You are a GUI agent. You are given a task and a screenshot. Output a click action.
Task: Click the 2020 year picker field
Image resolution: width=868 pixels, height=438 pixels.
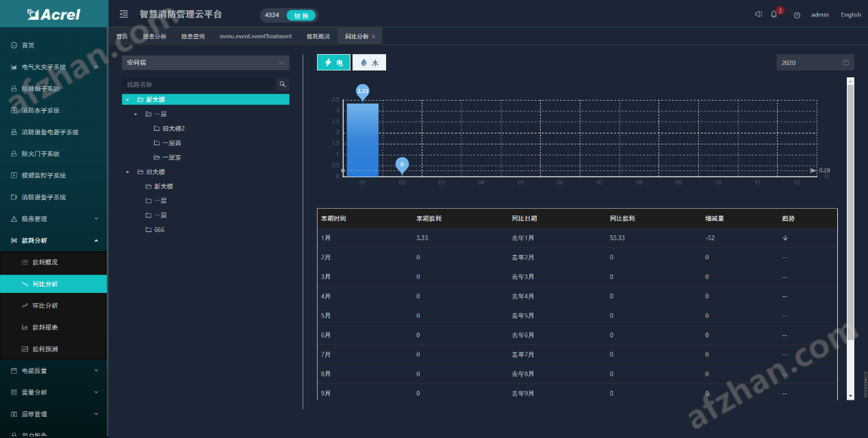click(816, 62)
